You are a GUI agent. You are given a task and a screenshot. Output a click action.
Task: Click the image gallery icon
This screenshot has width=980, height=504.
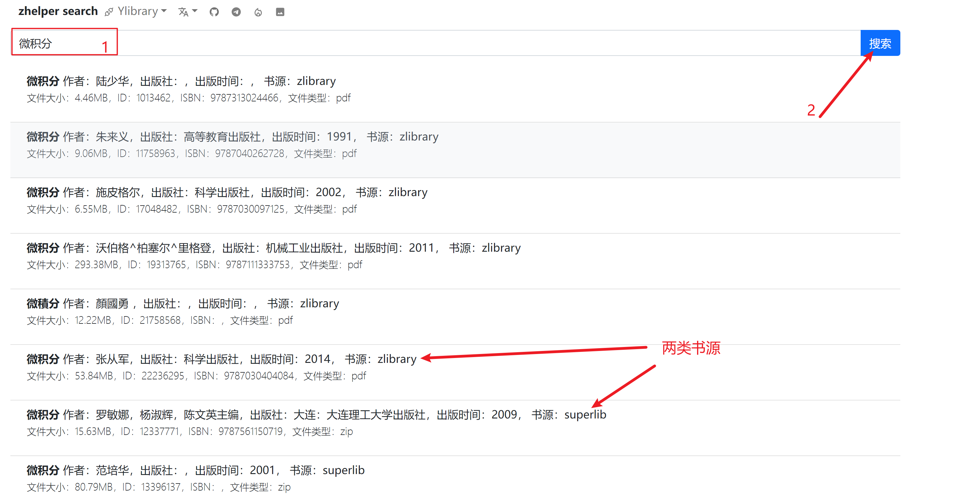tap(280, 12)
